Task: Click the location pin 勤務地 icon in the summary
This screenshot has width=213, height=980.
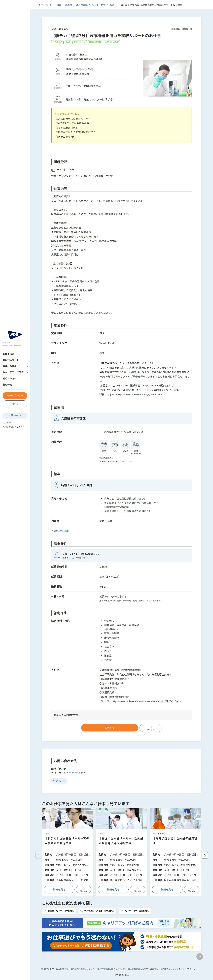Action: point(58,56)
